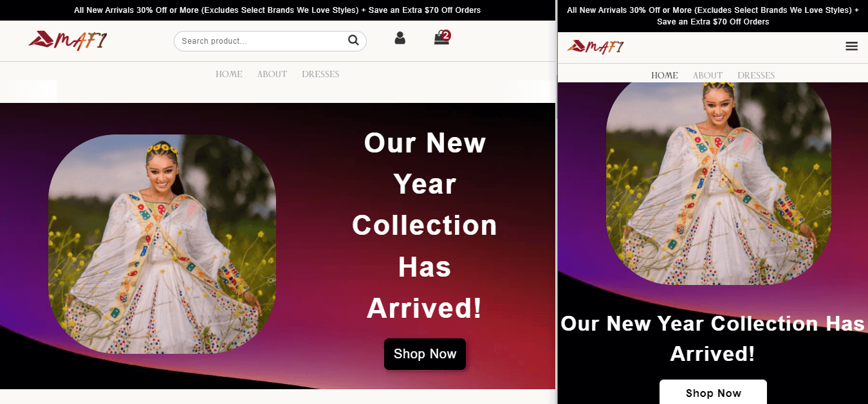Click the MAFI logo beside the search bar
Image resolution: width=868 pixels, height=404 pixels.
coord(68,41)
